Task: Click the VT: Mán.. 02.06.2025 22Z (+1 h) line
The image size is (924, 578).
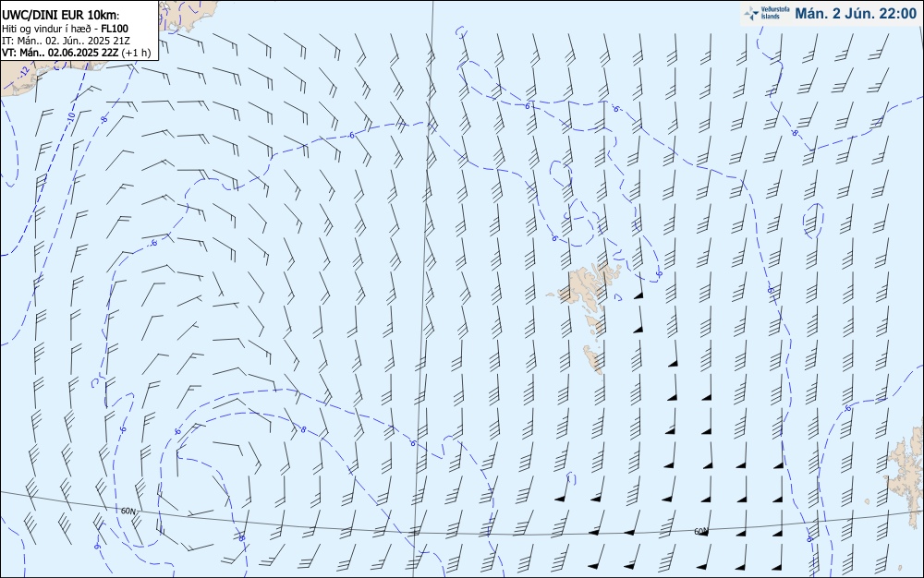Action: point(76,53)
